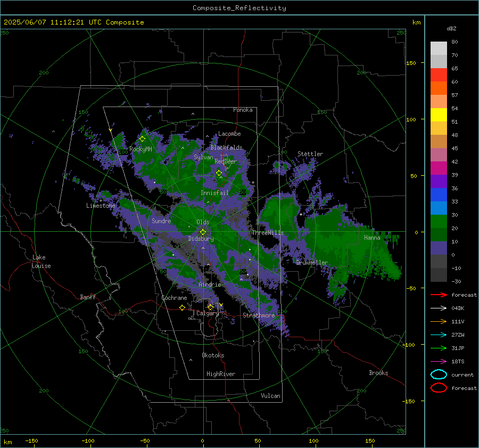Click yellow diamond marker at radar center near Didsbury
The height and width of the screenshot is (448, 479).
(203, 232)
